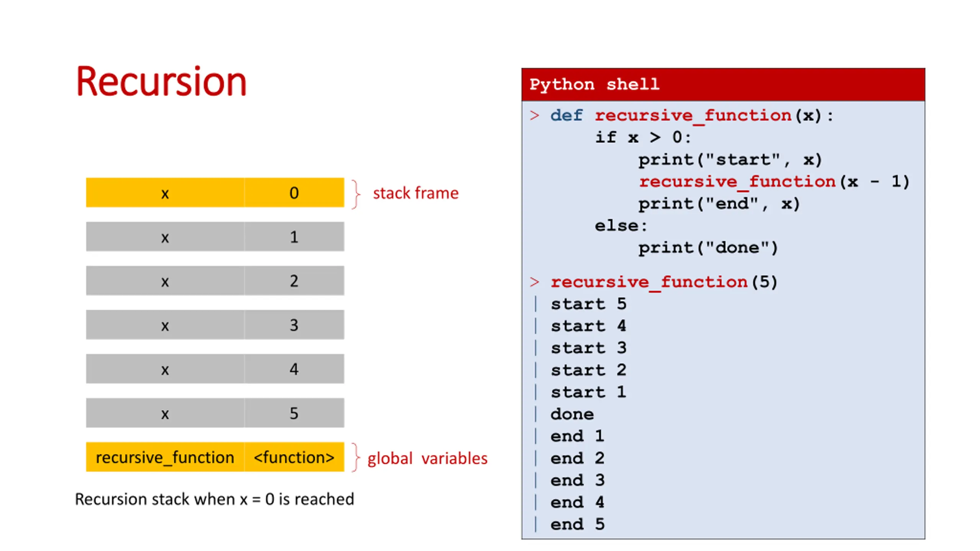980x551 pixels.
Task: Click the "end 5" output line
Action: [x=577, y=524]
